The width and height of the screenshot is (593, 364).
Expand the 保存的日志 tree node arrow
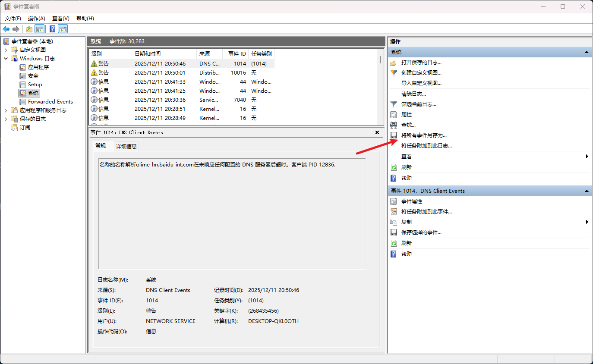click(6, 119)
